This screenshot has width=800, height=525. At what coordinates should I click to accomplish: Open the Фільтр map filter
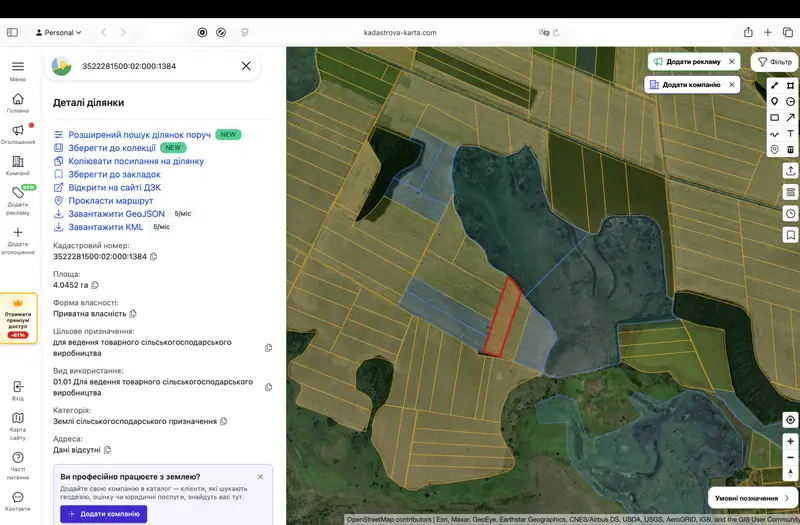pos(775,62)
